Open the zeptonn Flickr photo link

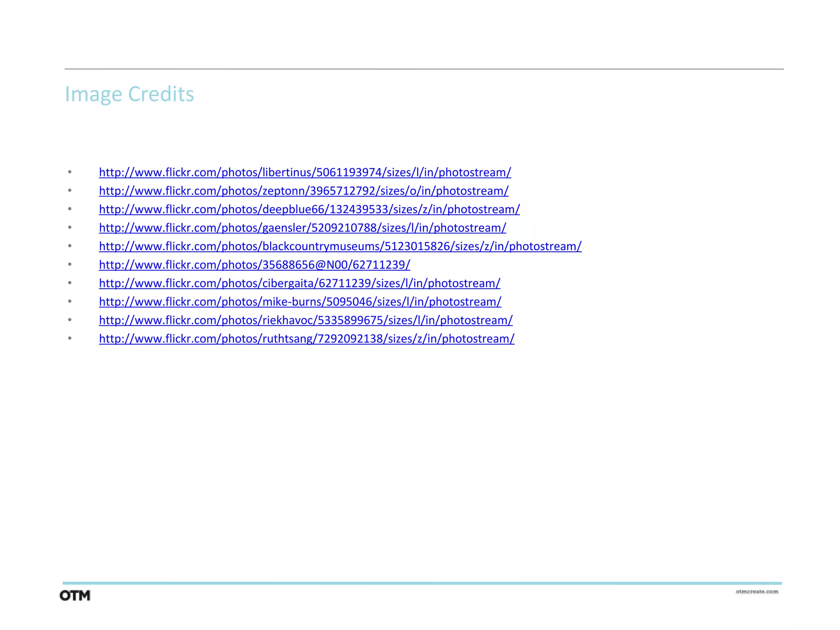[x=304, y=191]
